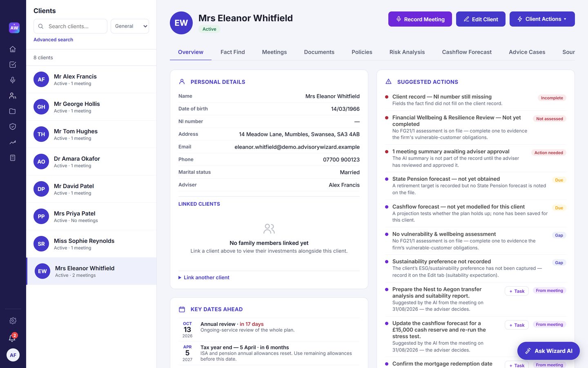
Task: Open Ask Wizard AI assistant
Action: [x=548, y=351]
